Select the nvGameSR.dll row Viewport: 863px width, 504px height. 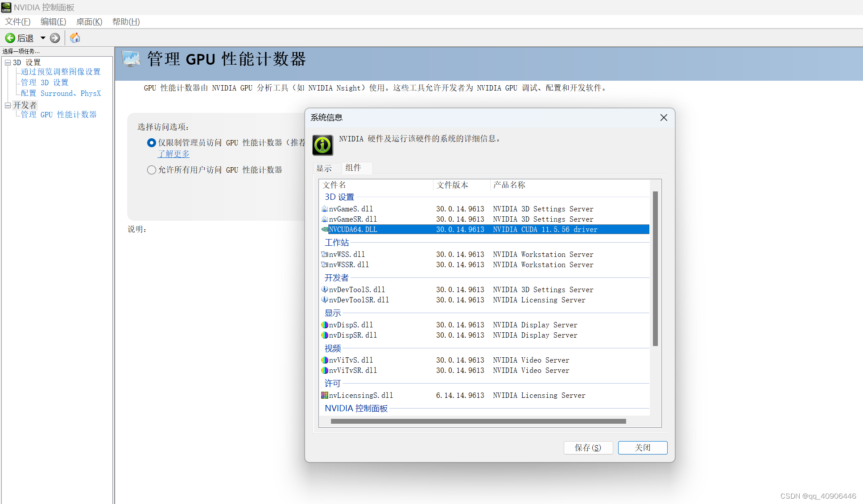click(484, 219)
